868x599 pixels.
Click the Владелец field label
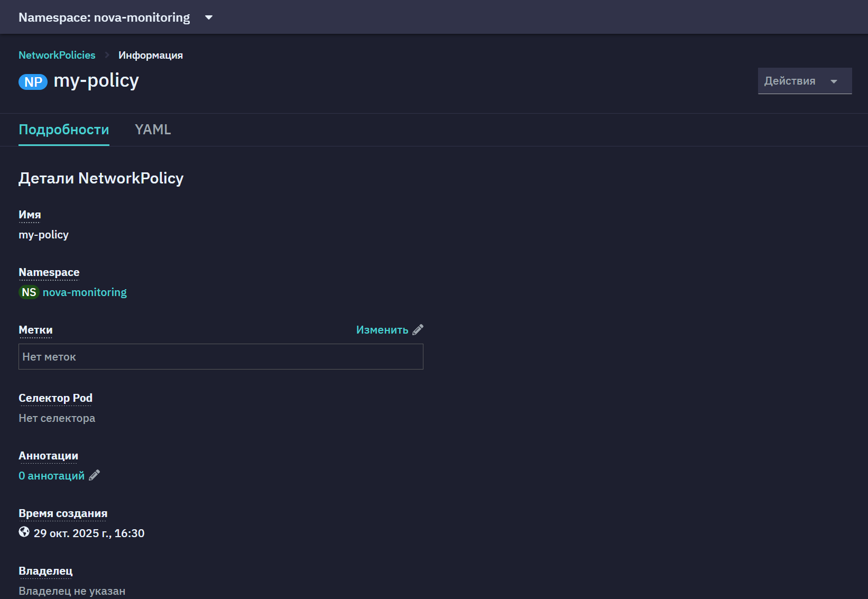[45, 571]
